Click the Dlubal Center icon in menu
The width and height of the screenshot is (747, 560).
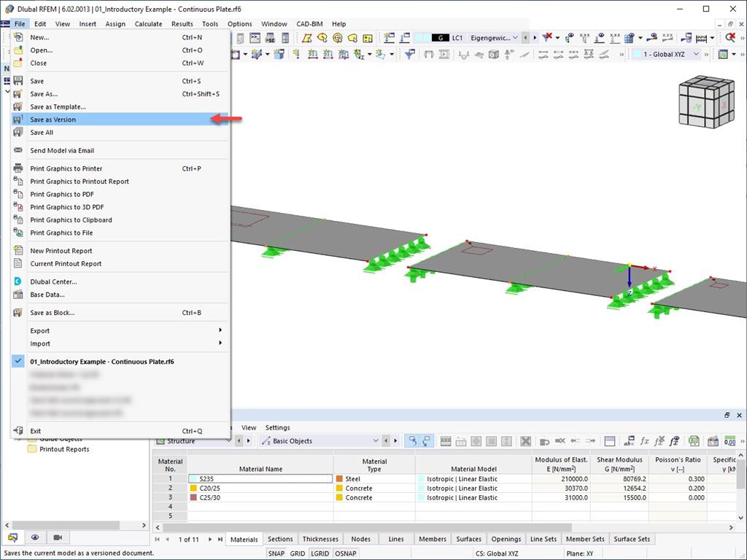tap(18, 281)
